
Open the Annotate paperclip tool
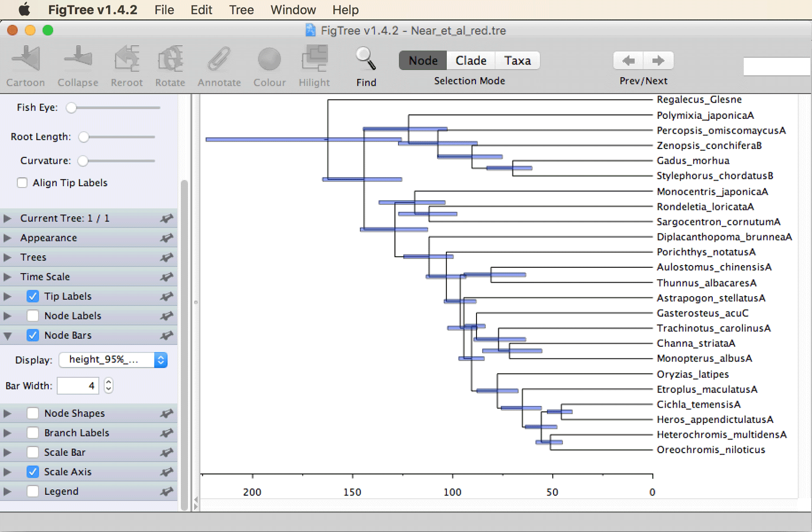(219, 59)
